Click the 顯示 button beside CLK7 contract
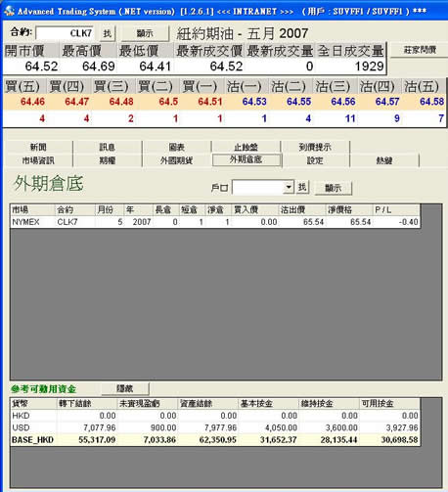Screen dimensions: 448x492 [145, 33]
